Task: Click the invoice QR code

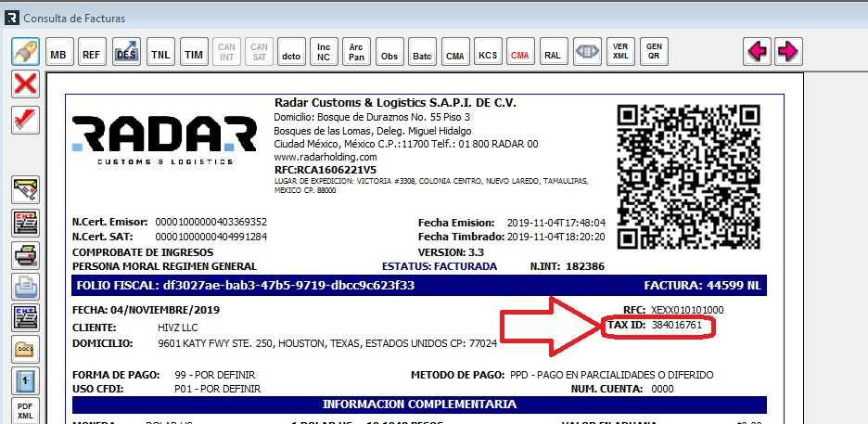Action: (x=689, y=176)
